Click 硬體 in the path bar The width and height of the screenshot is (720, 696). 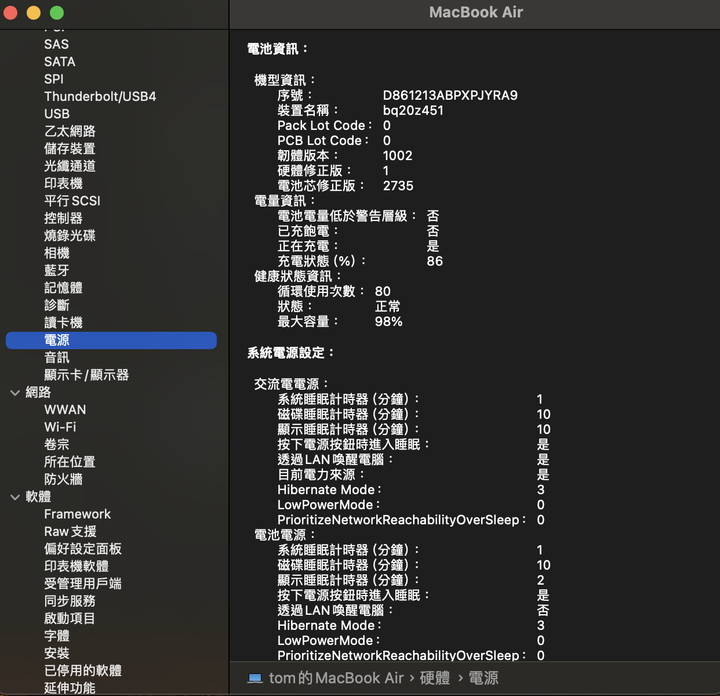pos(434,678)
